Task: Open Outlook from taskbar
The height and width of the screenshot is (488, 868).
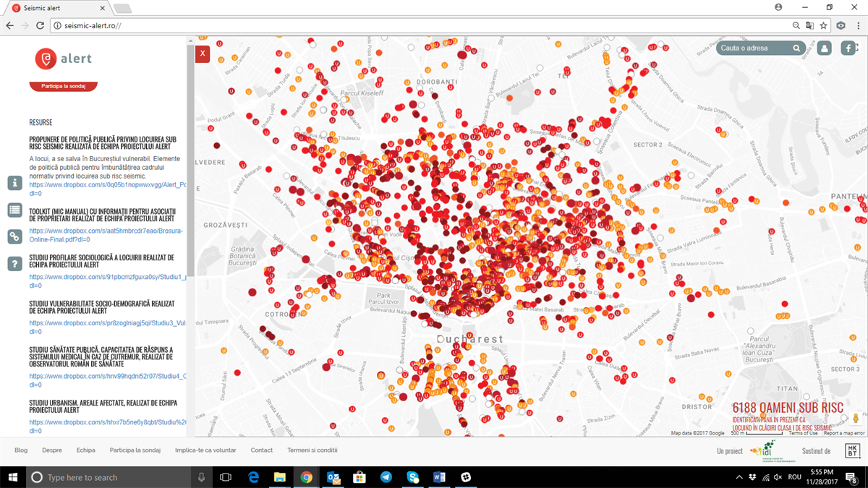Action: 333,477
